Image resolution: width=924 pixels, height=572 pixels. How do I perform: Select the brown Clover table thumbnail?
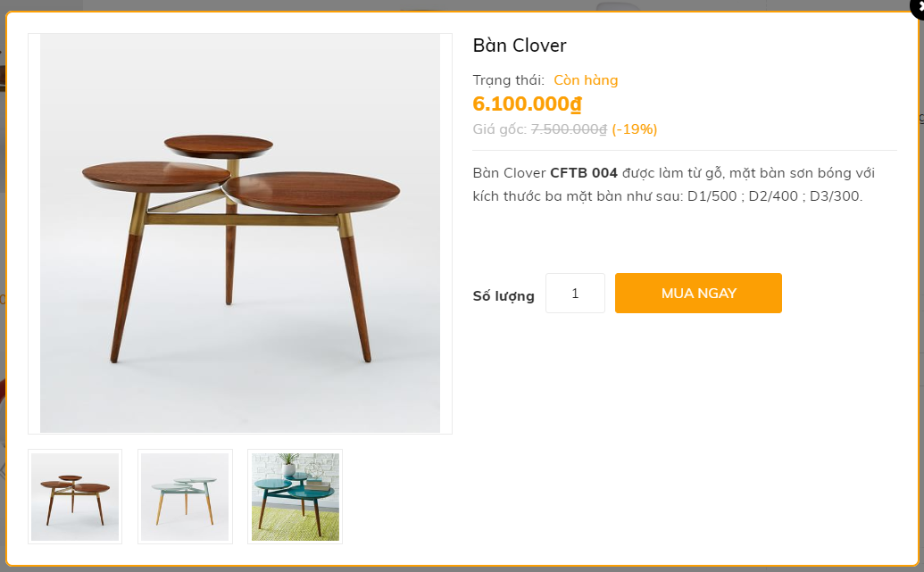click(x=75, y=497)
